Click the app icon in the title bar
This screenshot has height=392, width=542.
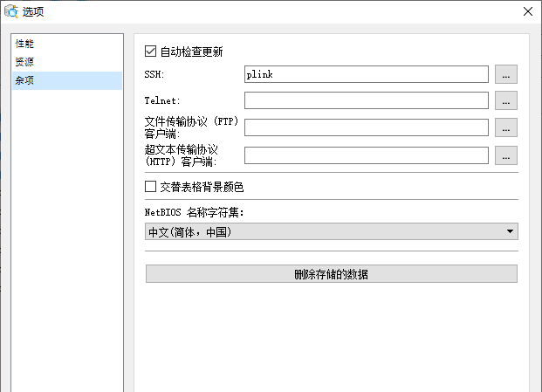click(x=11, y=11)
